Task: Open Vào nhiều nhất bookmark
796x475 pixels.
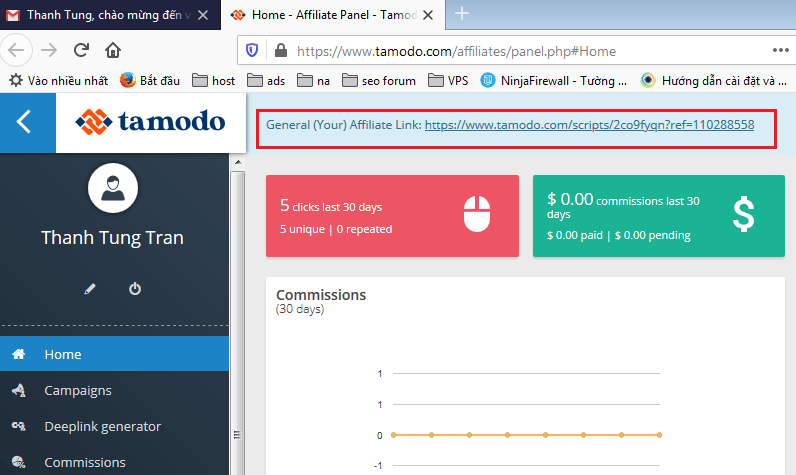Action: pyautogui.click(x=58, y=81)
